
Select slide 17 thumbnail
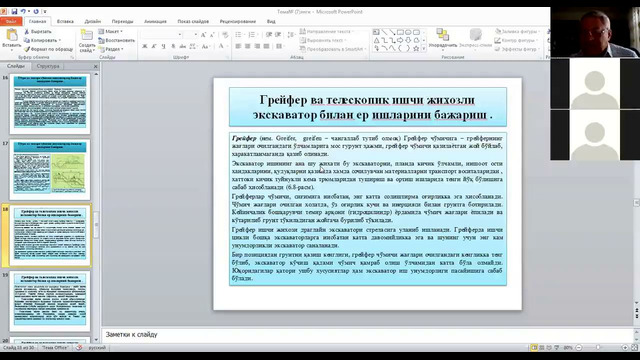[50, 169]
